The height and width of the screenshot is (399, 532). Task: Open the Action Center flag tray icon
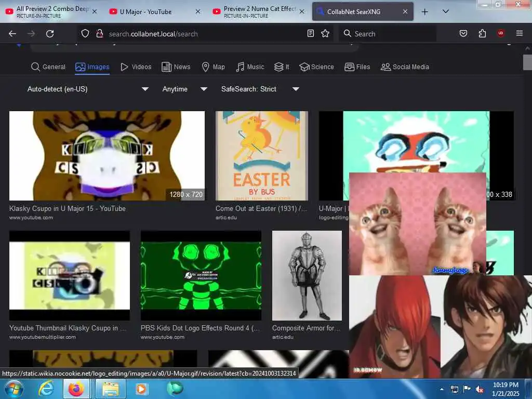[467, 389]
